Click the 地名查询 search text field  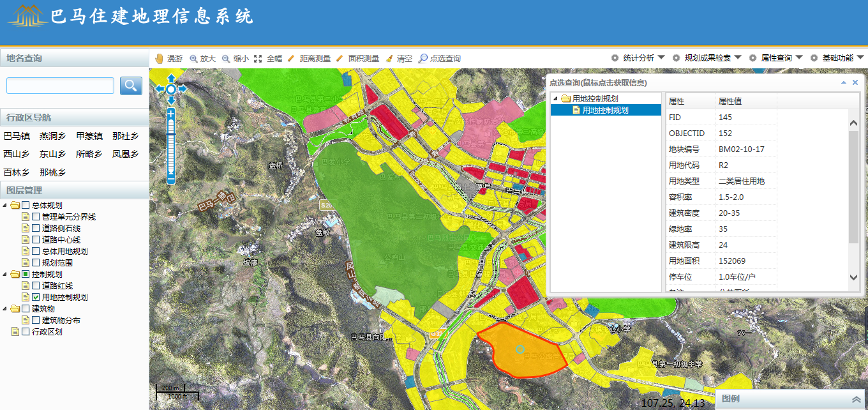coord(60,86)
